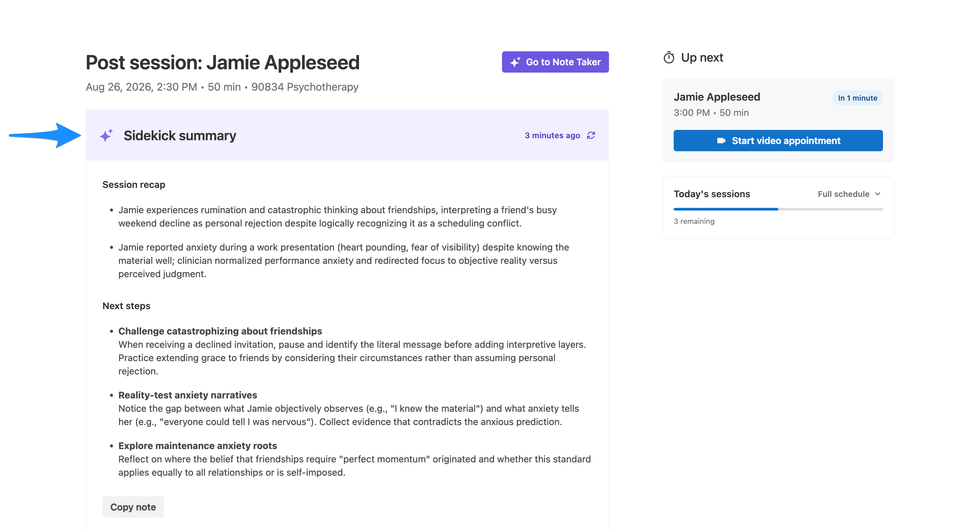980x531 pixels.
Task: Click the '3 minutes ago' timestamp
Action: click(x=552, y=135)
